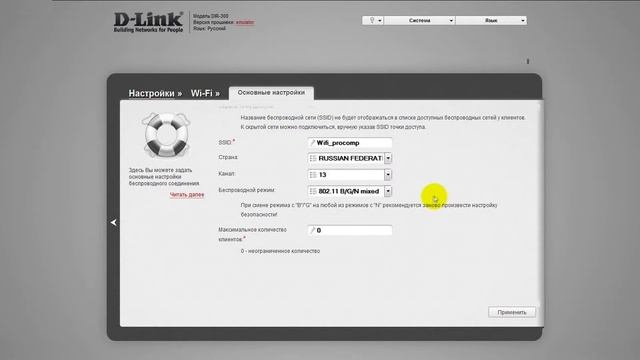Click the D-Link logo
This screenshot has width=640, height=360.
(x=149, y=22)
